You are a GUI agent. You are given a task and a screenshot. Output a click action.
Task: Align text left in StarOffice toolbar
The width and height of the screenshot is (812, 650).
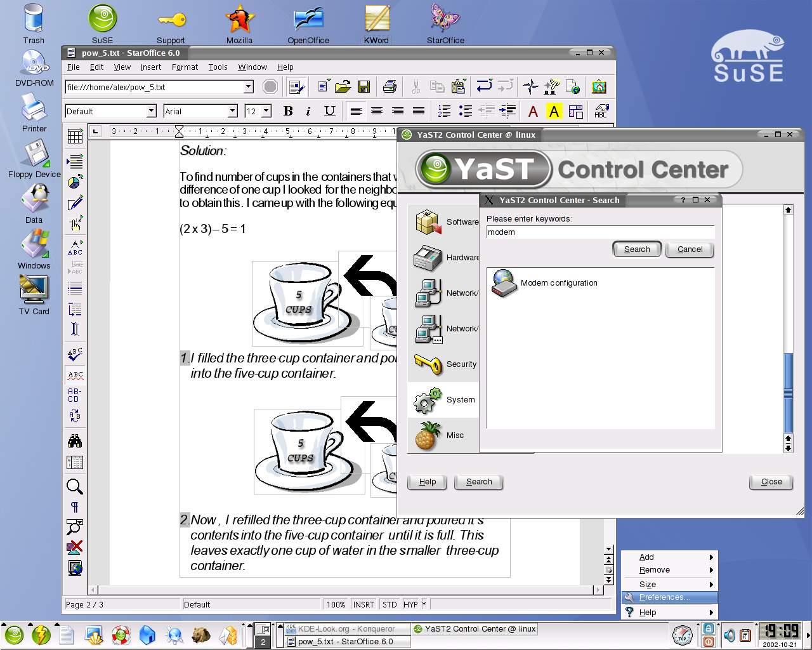coord(357,111)
